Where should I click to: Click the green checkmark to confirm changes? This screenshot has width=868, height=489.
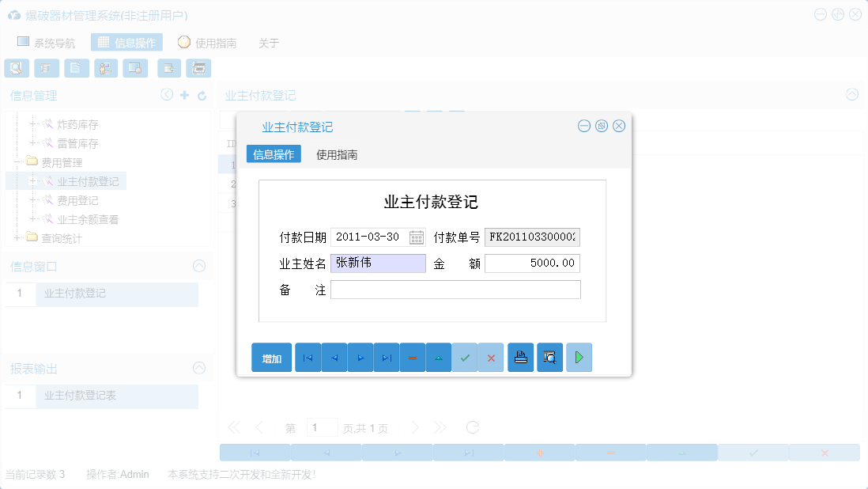pyautogui.click(x=465, y=357)
